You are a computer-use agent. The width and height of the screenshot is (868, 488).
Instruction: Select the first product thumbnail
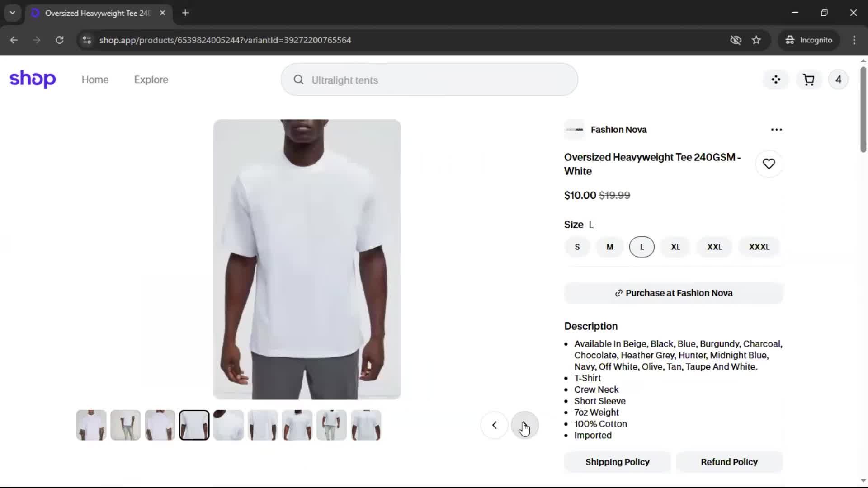[91, 425]
